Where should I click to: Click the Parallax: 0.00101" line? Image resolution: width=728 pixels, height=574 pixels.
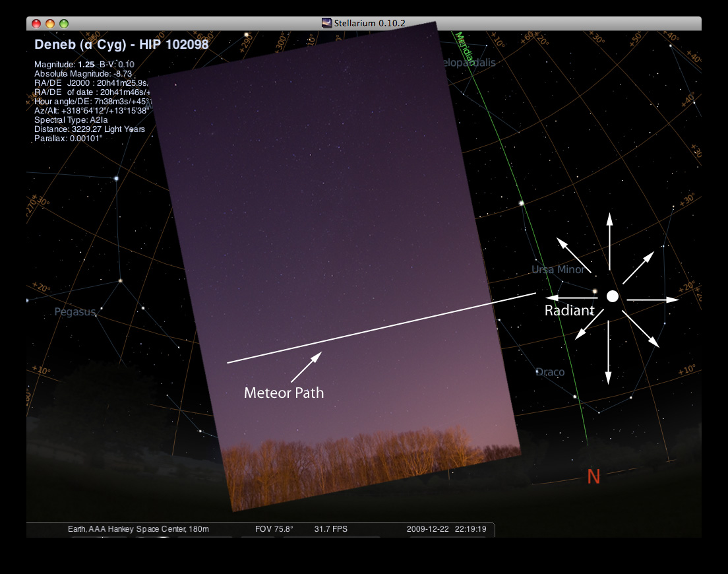click(x=69, y=139)
